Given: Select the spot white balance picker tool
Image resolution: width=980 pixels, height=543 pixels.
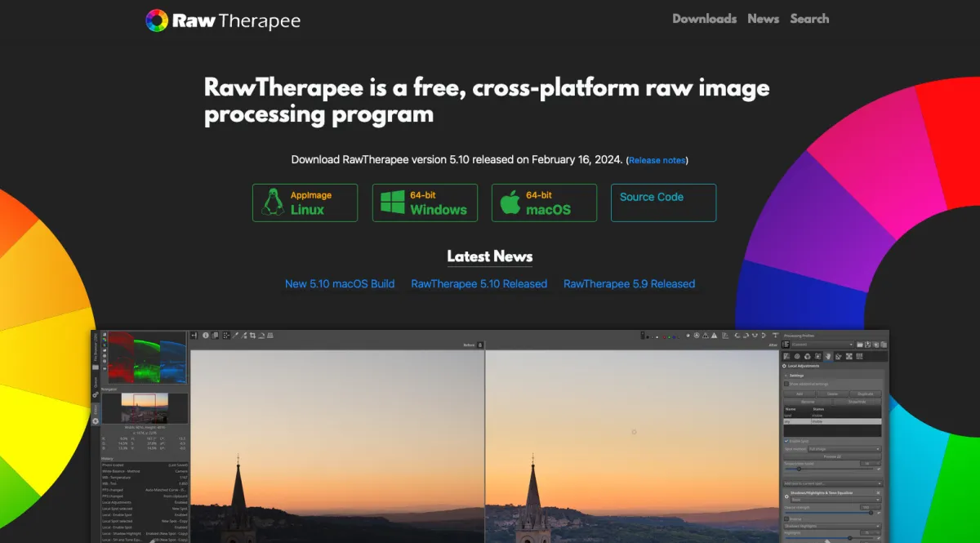Looking at the screenshot, I should pyautogui.click(x=234, y=336).
